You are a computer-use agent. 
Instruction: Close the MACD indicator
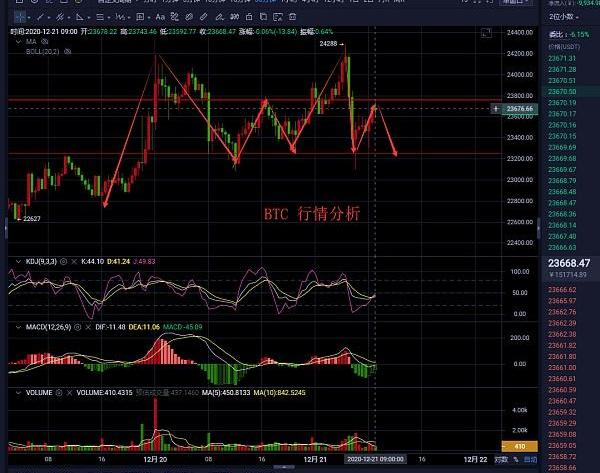point(87,326)
